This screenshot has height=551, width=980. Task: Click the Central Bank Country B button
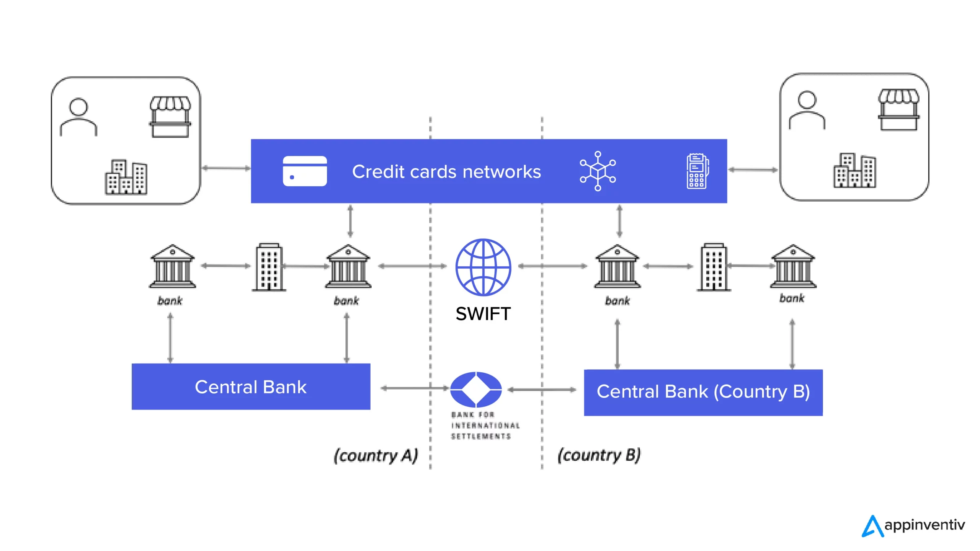pos(711,388)
